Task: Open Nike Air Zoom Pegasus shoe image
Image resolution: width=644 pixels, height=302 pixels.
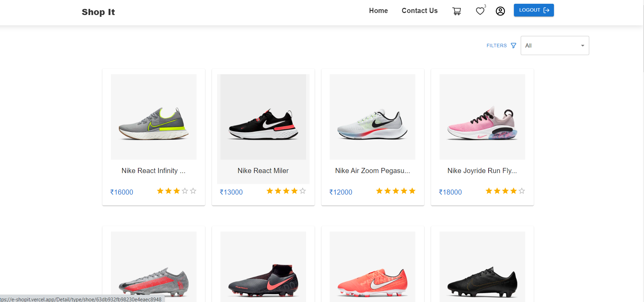Action: (372, 117)
